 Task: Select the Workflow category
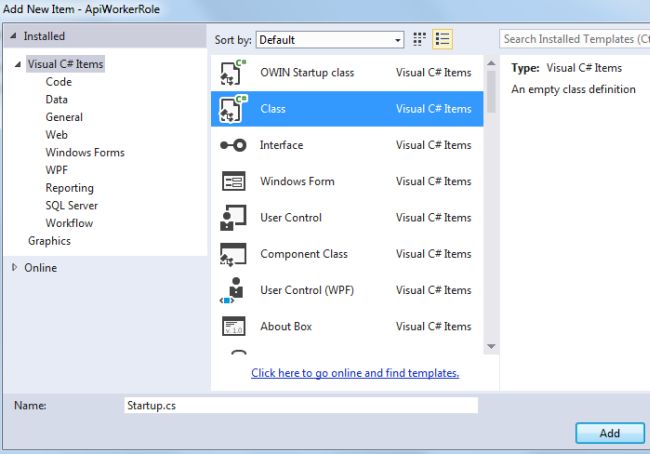[69, 223]
